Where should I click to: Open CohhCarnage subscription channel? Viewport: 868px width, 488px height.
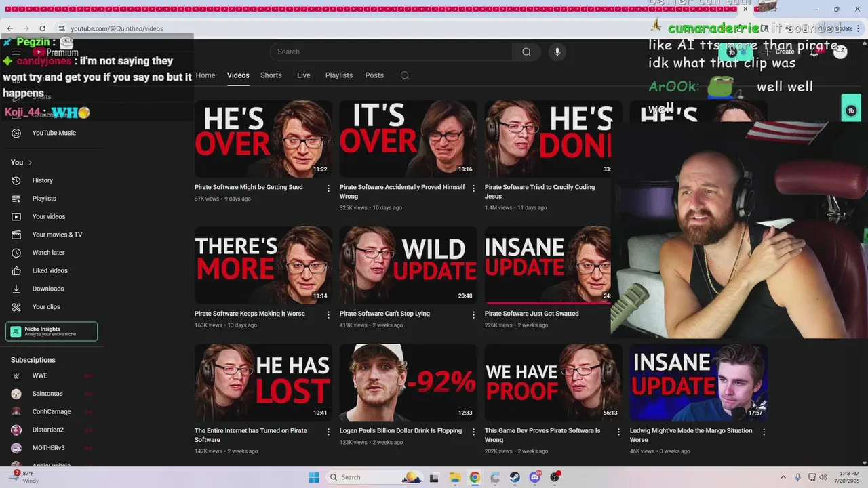[53, 412]
